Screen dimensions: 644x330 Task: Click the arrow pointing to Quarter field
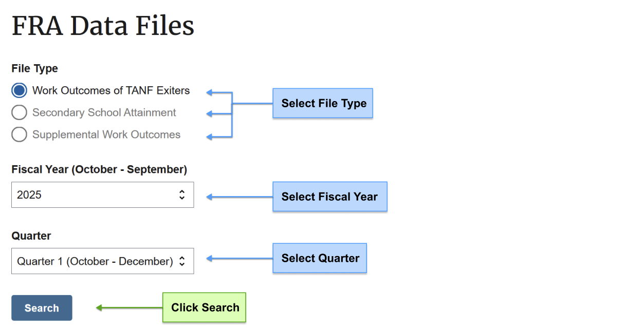click(240, 259)
